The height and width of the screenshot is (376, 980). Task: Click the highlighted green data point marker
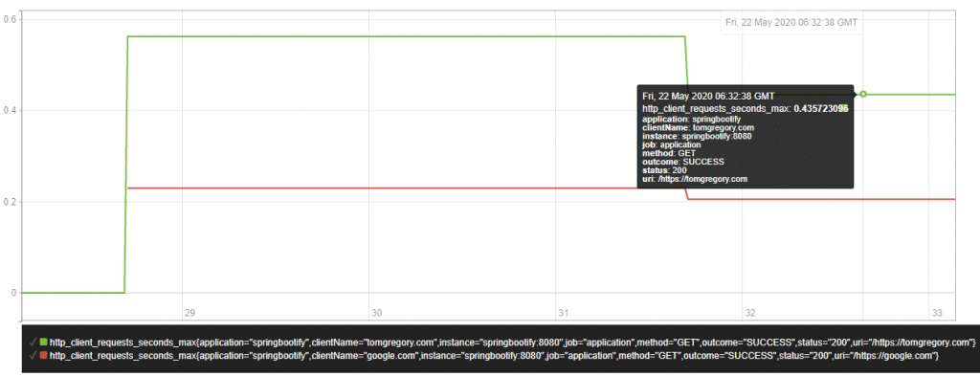pos(863,94)
